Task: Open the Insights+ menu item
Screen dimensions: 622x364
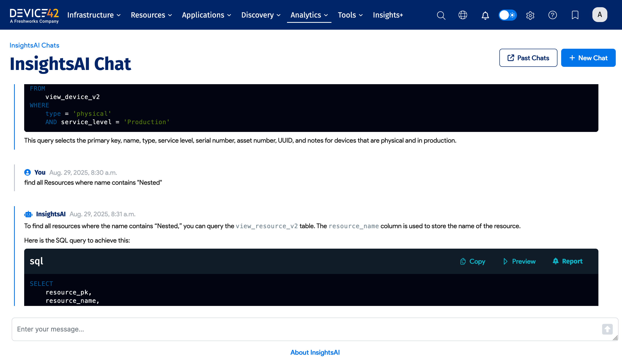Action: (x=388, y=15)
